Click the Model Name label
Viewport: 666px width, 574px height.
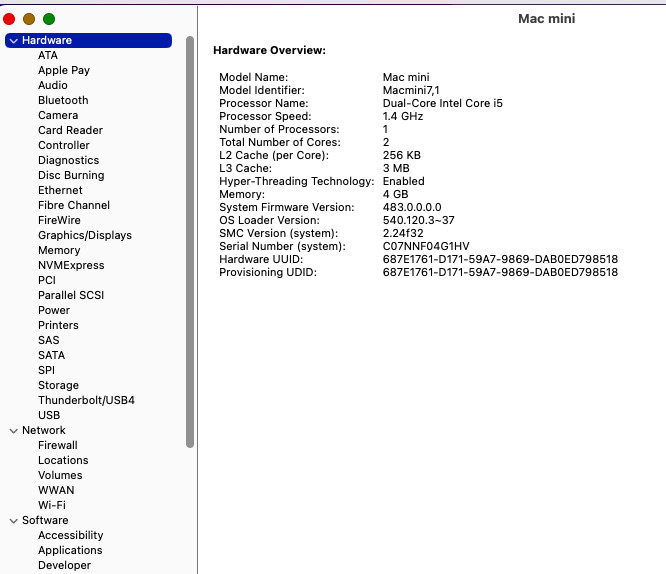pos(253,77)
